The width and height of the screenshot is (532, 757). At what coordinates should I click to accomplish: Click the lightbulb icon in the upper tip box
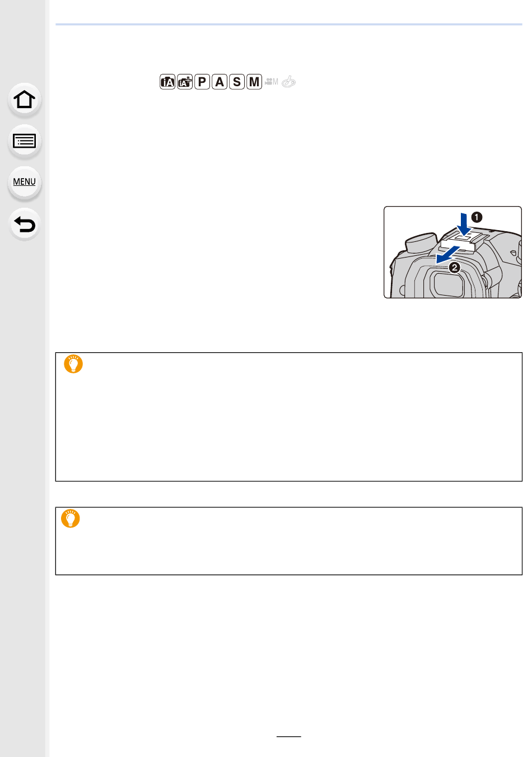(73, 364)
